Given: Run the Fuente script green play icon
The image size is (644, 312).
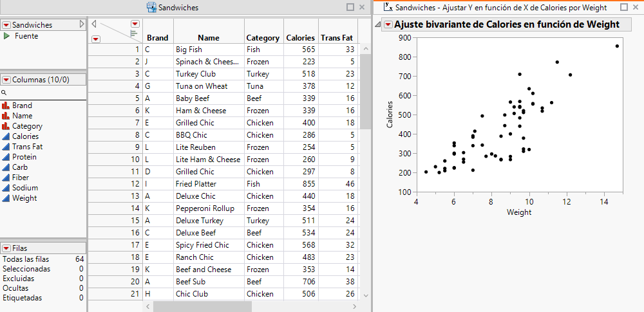Looking at the screenshot, I should pyautogui.click(x=6, y=36).
